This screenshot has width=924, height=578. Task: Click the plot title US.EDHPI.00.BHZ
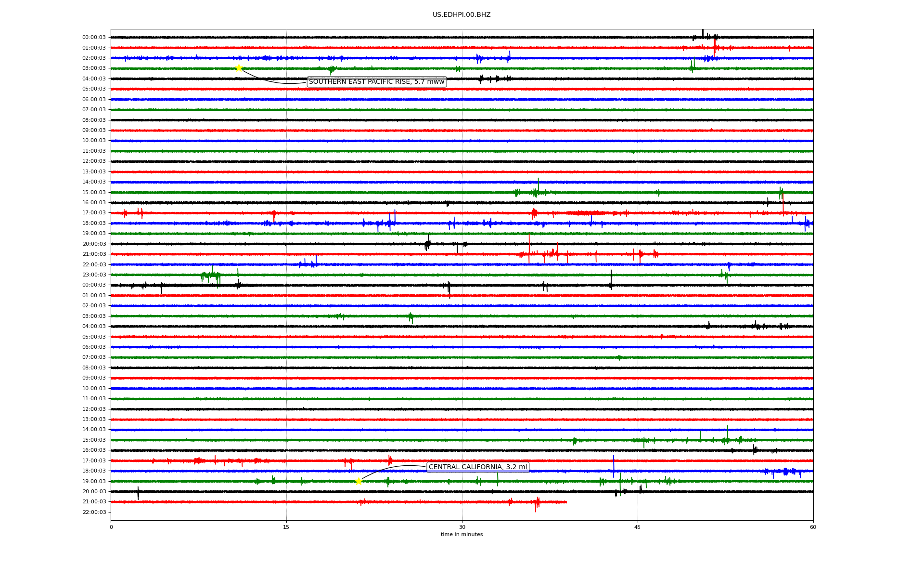click(462, 15)
